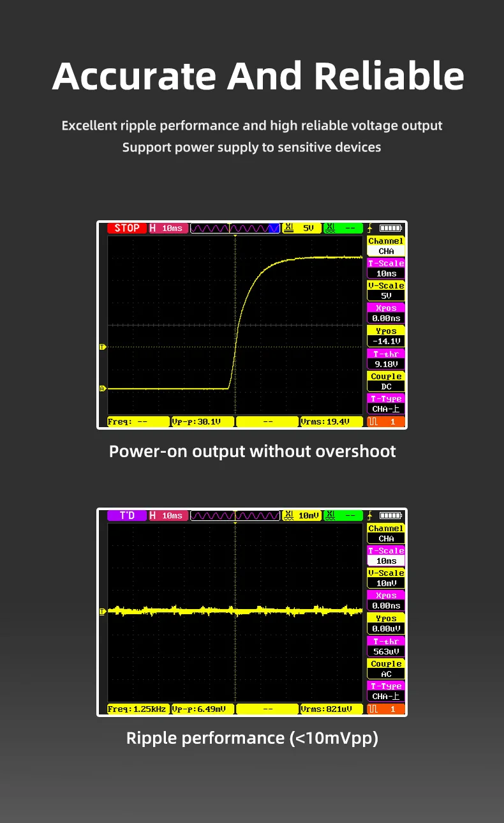Click the orange pulse icon on T'D scope
Image resolution: width=504 pixels, height=823 pixels.
coord(386,709)
